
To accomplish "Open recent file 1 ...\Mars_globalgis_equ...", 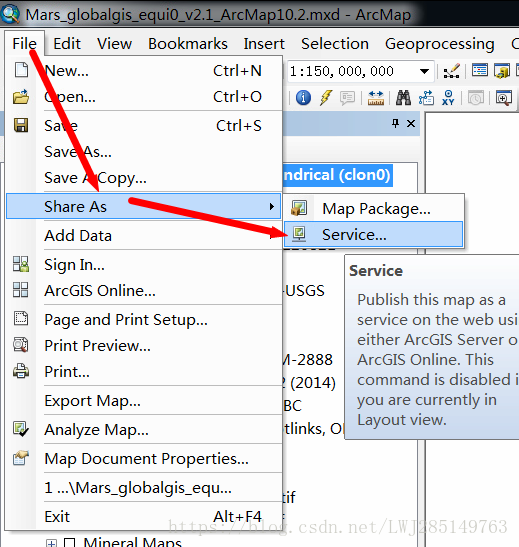I will [x=144, y=487].
